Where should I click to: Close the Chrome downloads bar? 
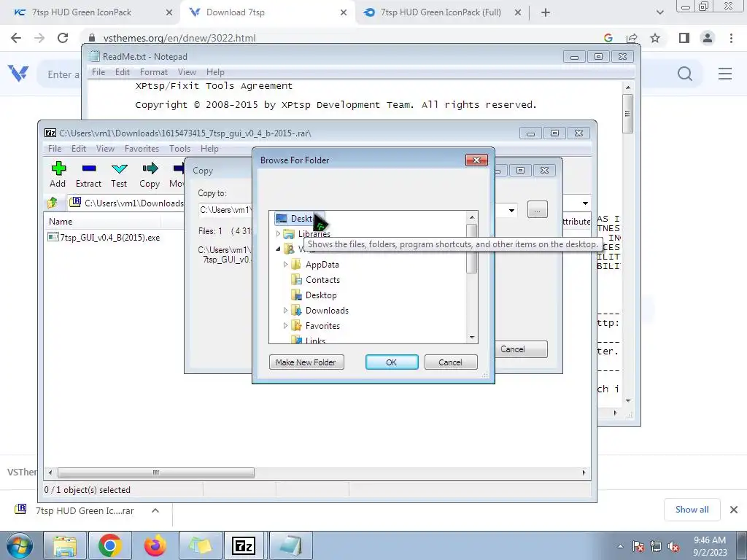734,510
